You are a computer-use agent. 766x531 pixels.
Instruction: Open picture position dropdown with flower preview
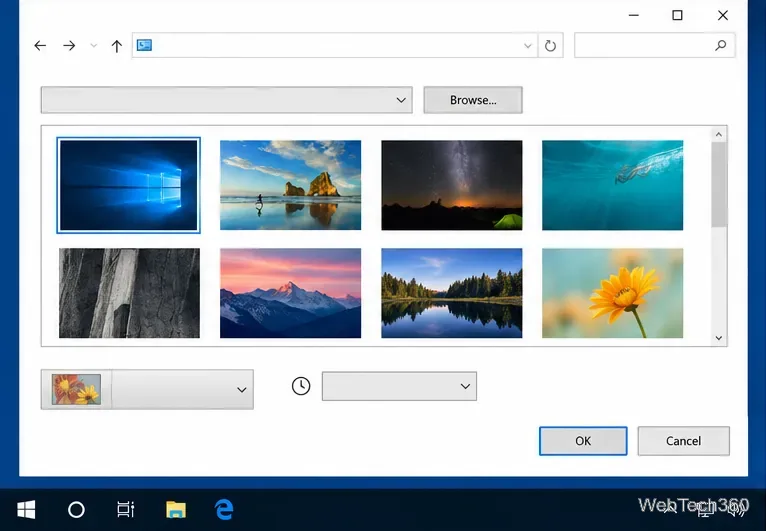click(x=147, y=389)
